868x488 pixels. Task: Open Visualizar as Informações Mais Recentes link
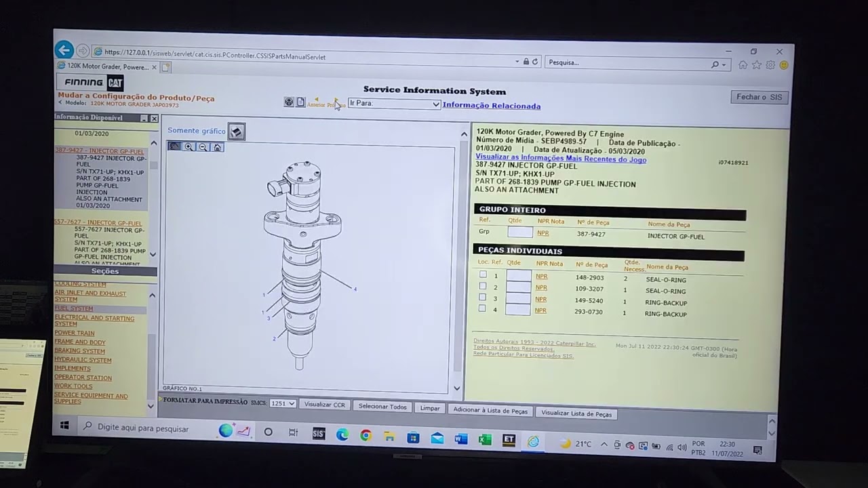click(x=561, y=159)
